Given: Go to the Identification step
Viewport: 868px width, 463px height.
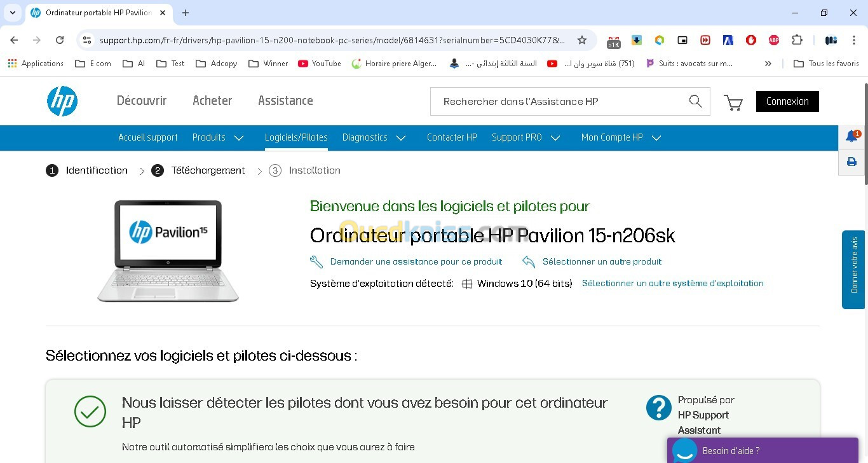Looking at the screenshot, I should [x=87, y=170].
